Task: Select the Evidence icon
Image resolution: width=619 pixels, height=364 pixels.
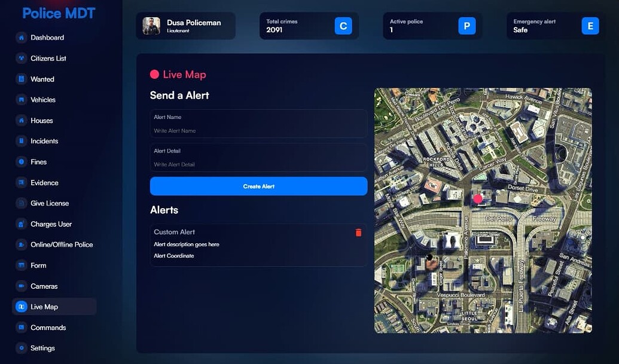Action: [x=21, y=182]
